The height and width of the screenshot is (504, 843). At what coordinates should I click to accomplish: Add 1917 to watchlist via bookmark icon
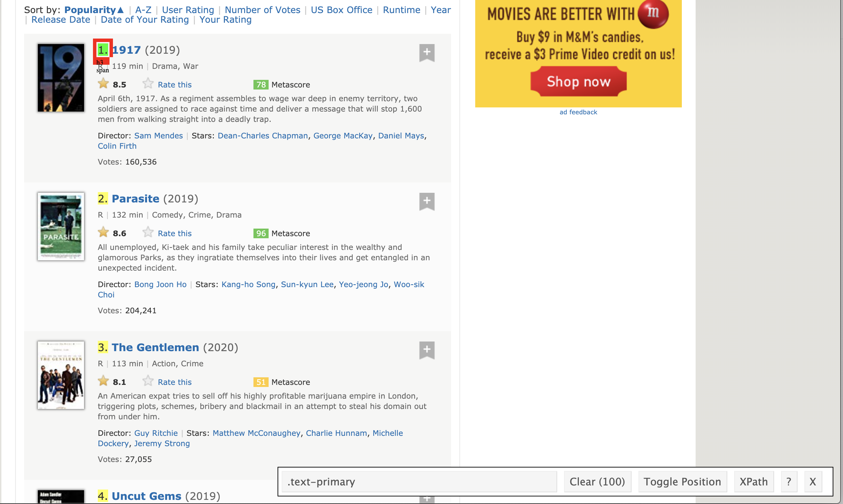(x=427, y=53)
